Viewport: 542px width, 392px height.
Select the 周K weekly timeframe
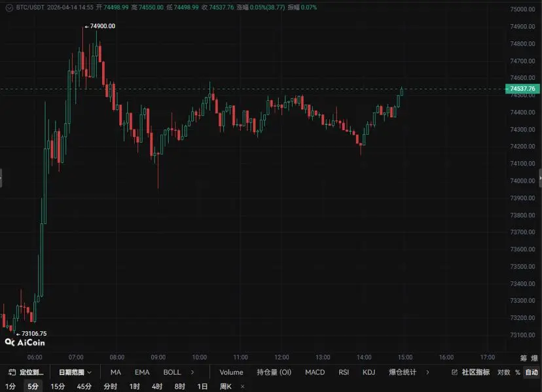coord(226,386)
